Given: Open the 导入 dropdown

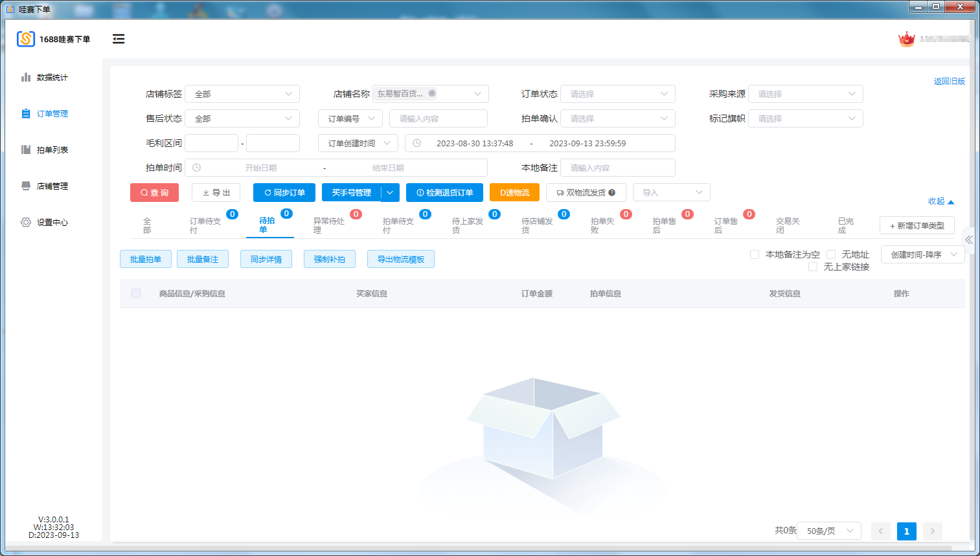Looking at the screenshot, I should pyautogui.click(x=672, y=192).
